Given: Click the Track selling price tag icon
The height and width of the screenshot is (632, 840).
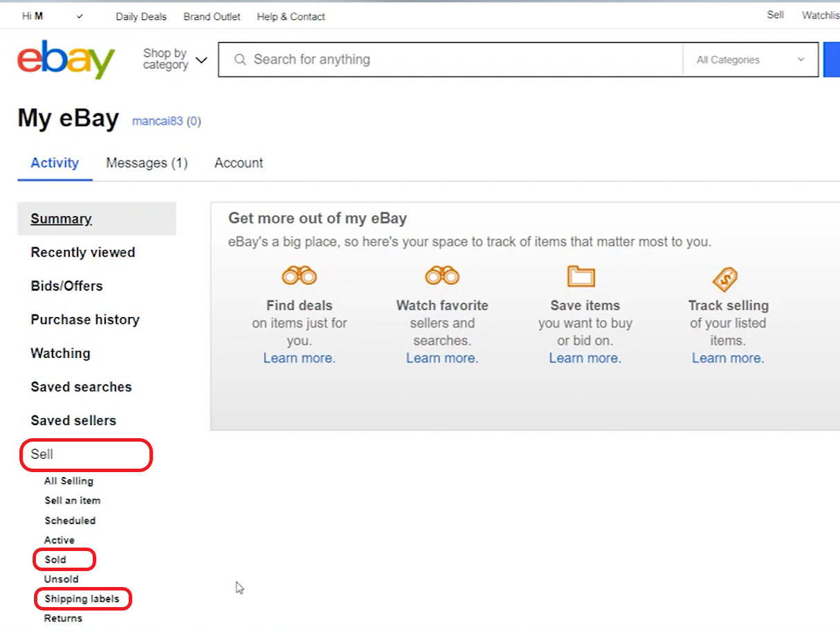Looking at the screenshot, I should tap(725, 280).
